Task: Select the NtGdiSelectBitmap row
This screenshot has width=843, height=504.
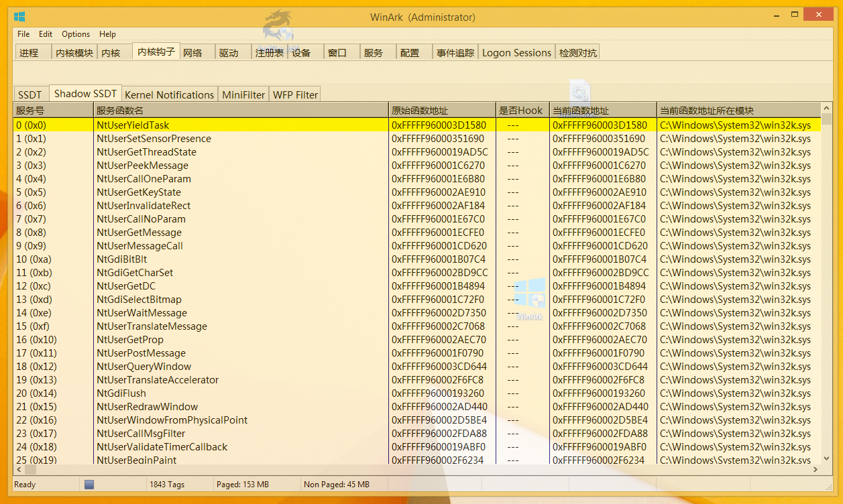Action: pos(417,299)
